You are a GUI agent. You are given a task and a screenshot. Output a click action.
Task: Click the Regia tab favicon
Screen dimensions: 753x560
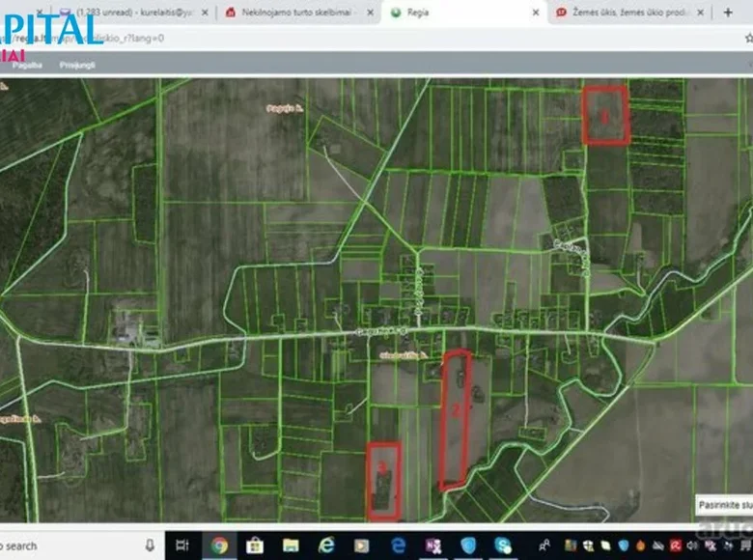[396, 13]
